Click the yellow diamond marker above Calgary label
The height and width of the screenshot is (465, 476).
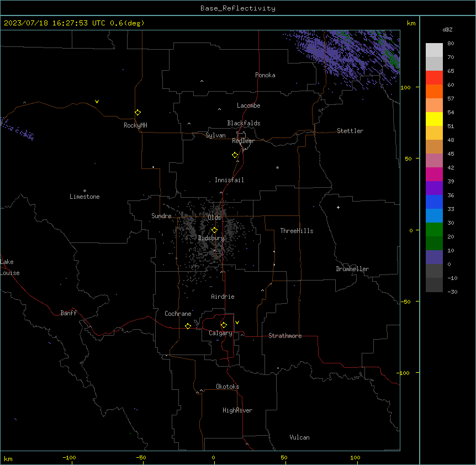pos(224,325)
